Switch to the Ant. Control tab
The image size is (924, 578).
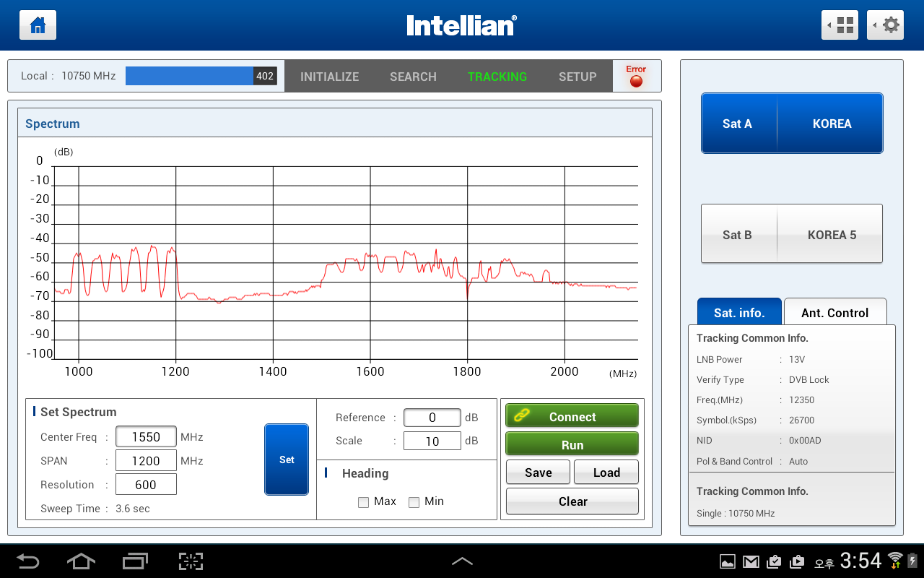834,313
